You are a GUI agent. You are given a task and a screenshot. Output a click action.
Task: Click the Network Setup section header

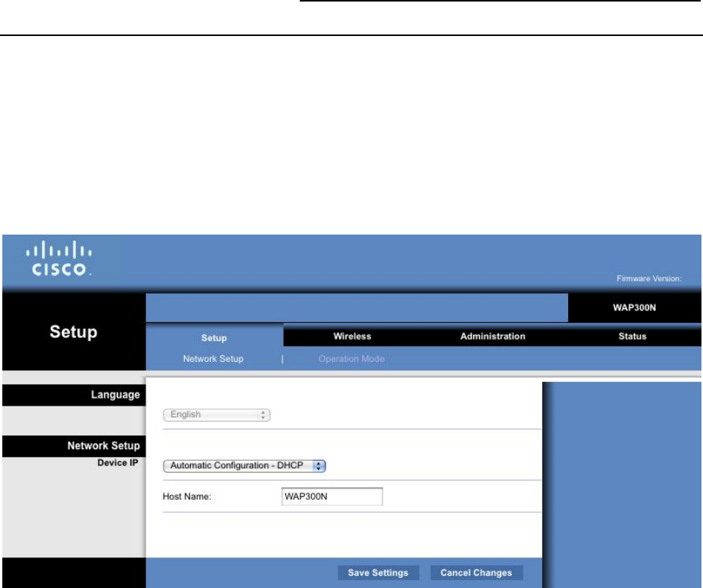pyautogui.click(x=74, y=446)
